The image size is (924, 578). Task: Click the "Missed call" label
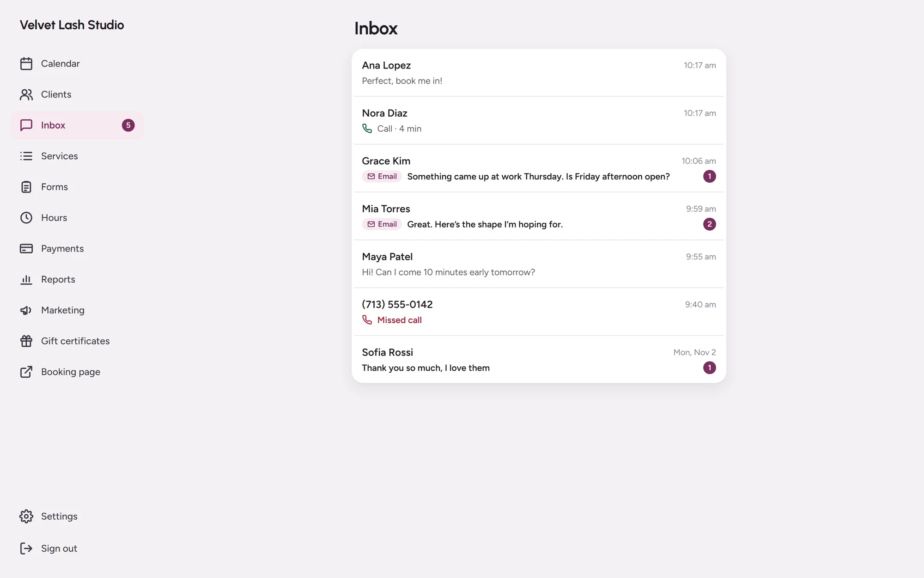click(x=399, y=320)
